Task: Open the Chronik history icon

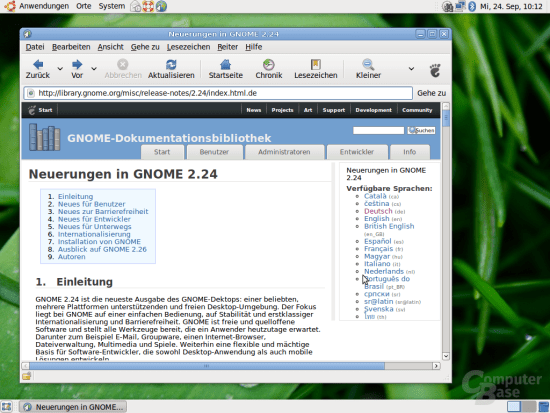Action: point(269,64)
